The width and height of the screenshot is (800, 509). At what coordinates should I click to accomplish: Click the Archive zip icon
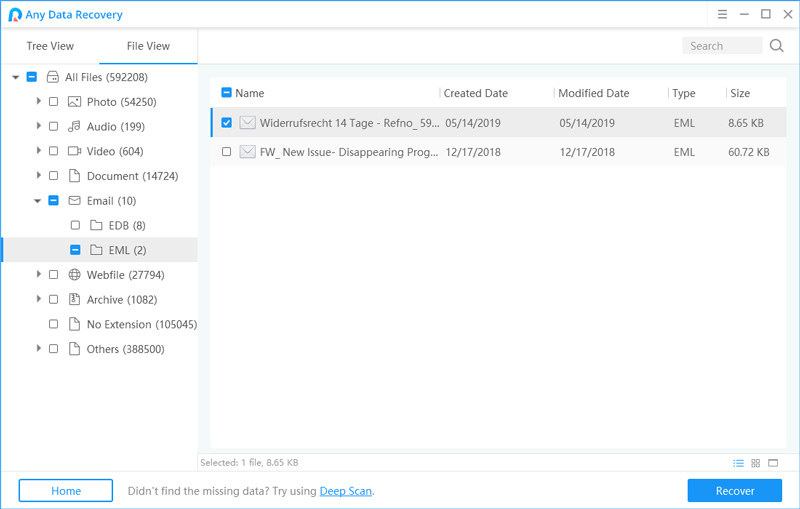[x=74, y=299]
